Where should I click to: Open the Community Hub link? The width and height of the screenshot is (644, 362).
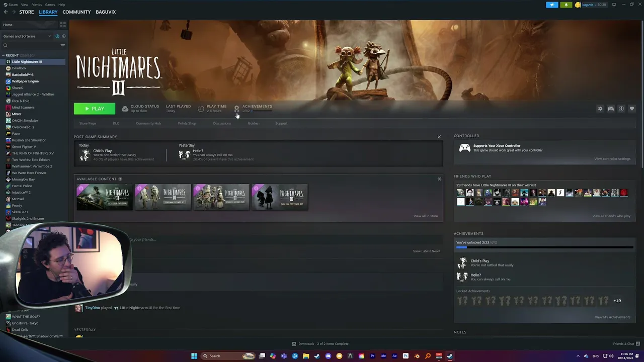point(148,123)
